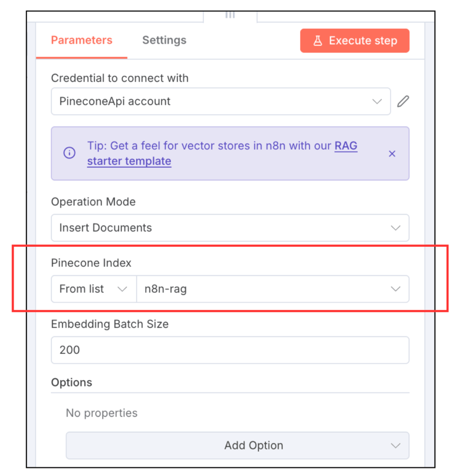Viewport: 455px width, 476px height.
Task: Click the Pinecone Index label
Action: (x=91, y=263)
